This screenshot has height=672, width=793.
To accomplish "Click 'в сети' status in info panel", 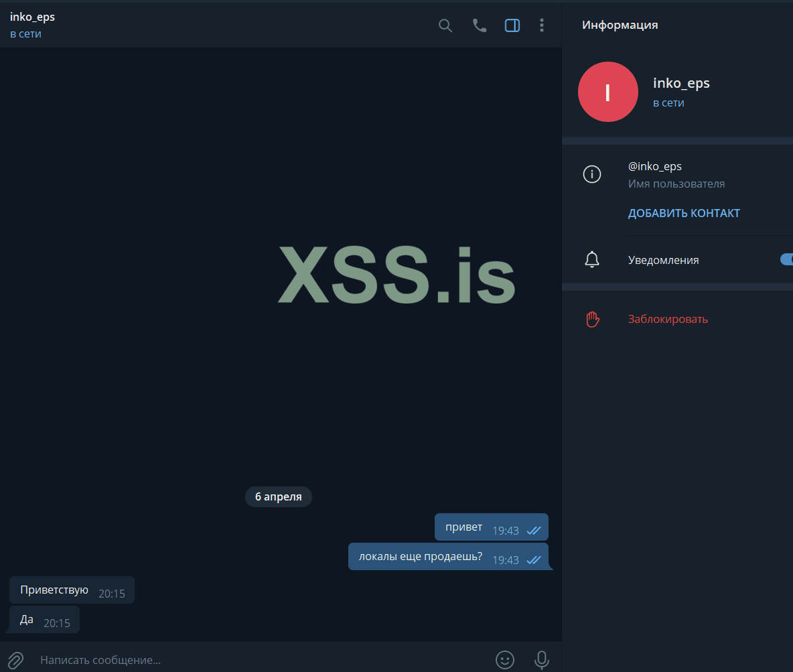I will click(x=668, y=103).
